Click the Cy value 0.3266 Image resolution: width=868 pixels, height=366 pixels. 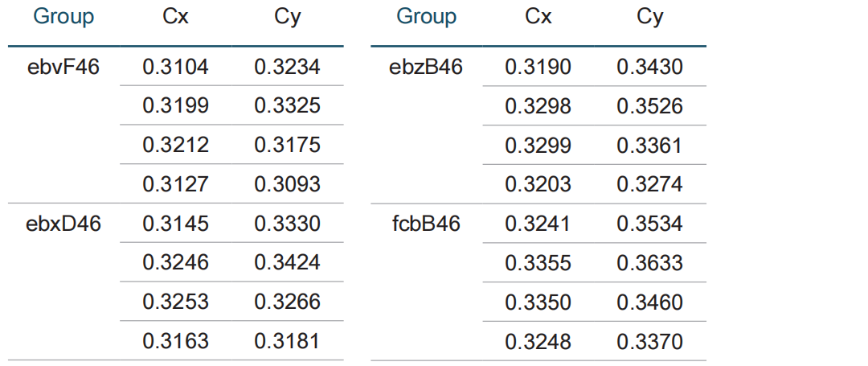(x=287, y=302)
